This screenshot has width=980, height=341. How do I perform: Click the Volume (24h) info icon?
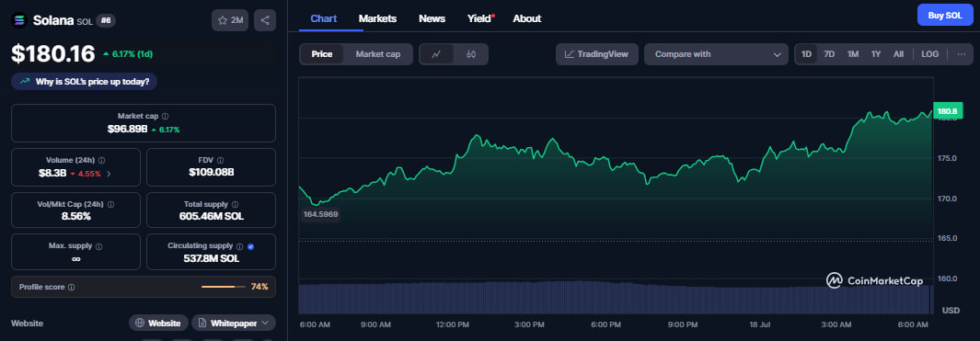pos(102,161)
